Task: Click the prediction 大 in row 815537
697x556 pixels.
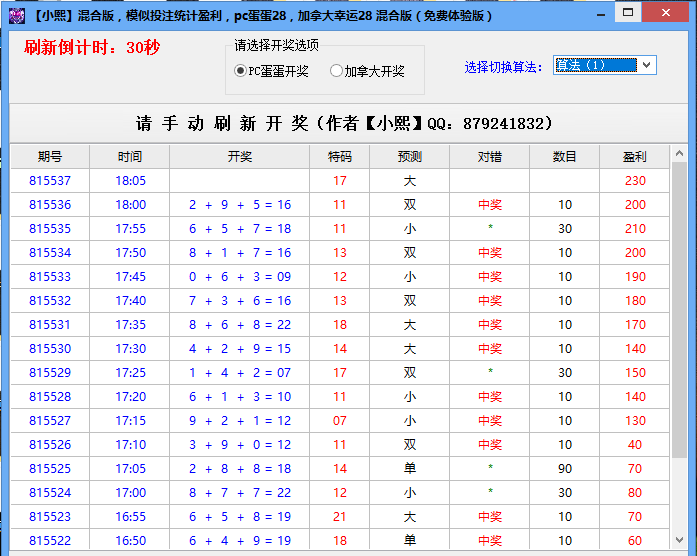Action: pos(409,181)
